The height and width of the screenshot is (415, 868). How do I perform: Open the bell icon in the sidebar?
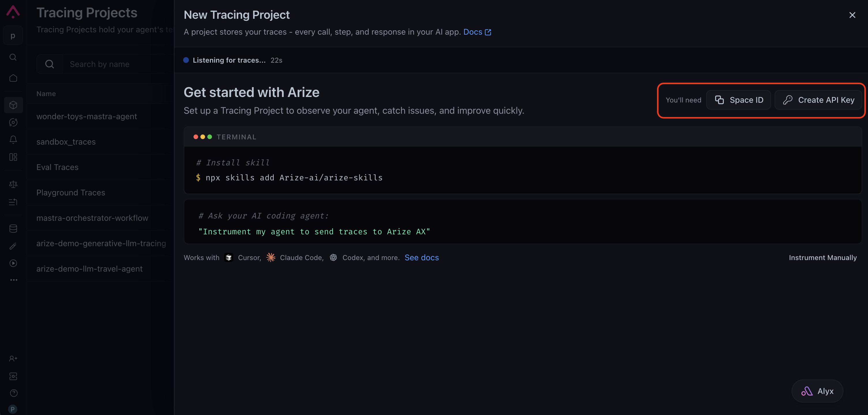coord(13,140)
